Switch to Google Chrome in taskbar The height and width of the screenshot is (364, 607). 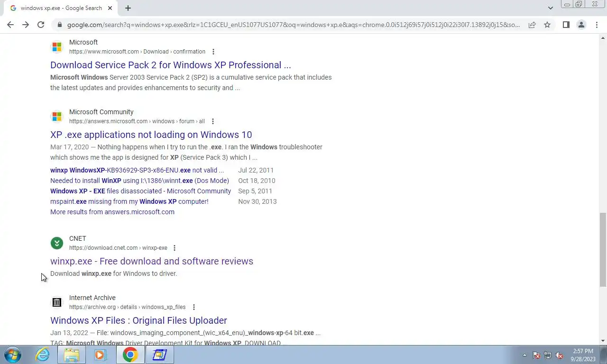click(130, 355)
